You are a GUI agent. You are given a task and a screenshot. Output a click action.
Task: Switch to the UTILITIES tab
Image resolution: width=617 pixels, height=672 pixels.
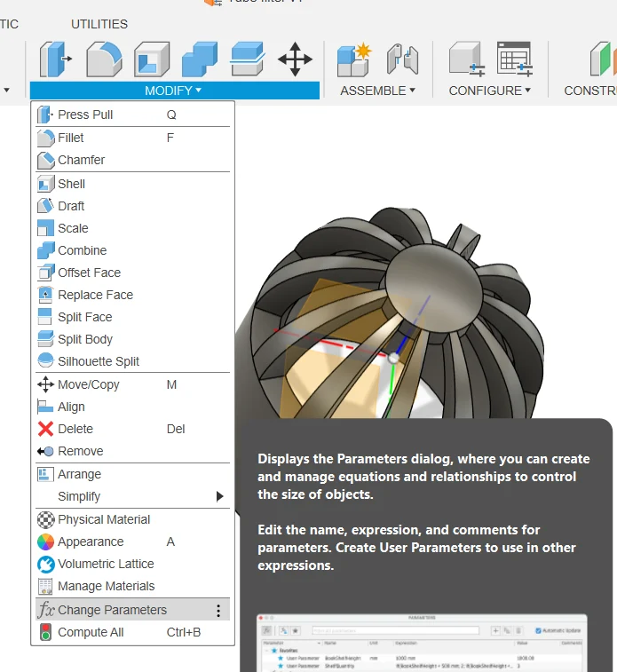click(x=99, y=24)
